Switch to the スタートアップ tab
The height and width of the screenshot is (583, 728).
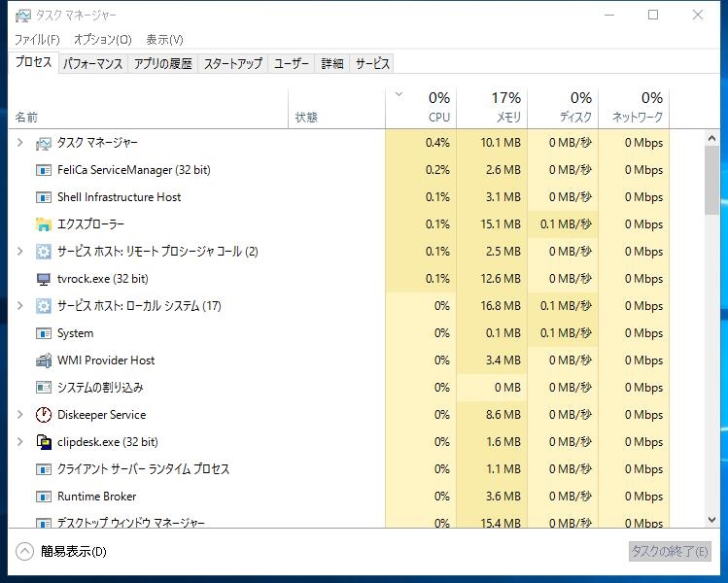(233, 63)
